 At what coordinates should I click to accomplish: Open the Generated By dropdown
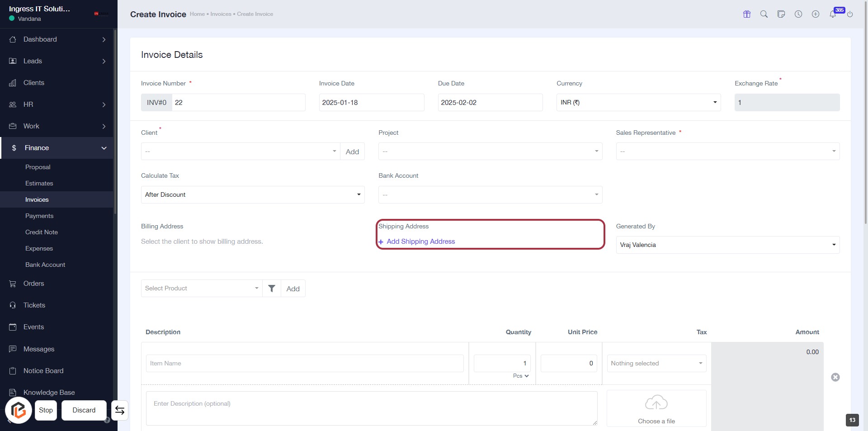[x=727, y=245]
